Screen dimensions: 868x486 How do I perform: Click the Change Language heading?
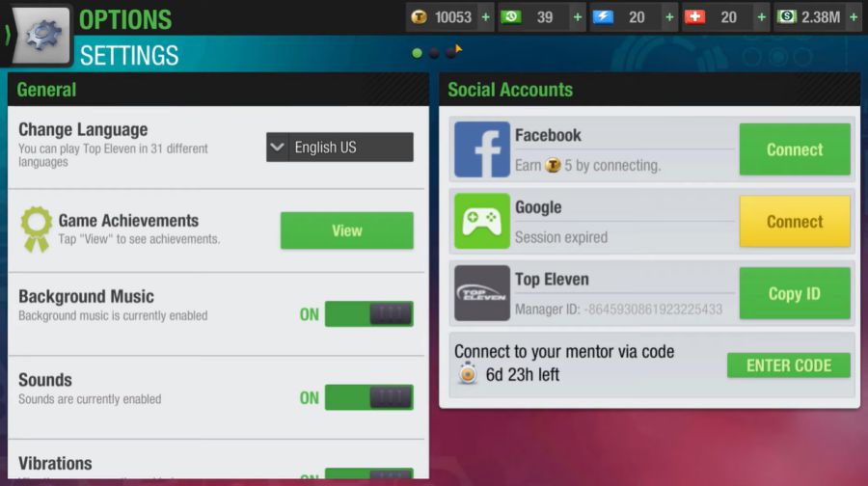pyautogui.click(x=83, y=129)
